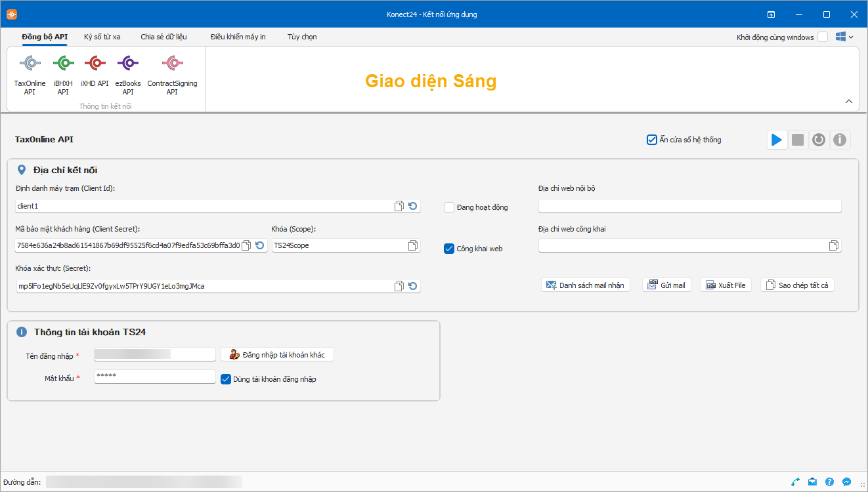Open the ezBooks API connection
Image resolution: width=868 pixels, height=492 pixels.
[128, 75]
